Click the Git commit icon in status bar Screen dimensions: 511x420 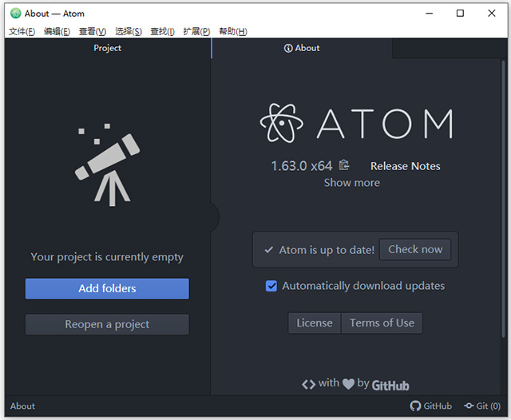click(x=469, y=406)
